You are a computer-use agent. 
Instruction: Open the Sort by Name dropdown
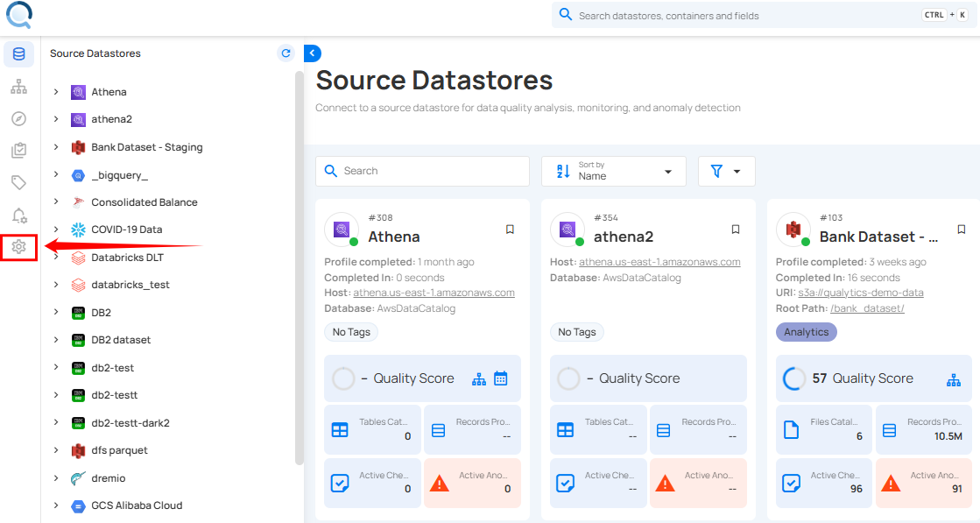(x=613, y=171)
